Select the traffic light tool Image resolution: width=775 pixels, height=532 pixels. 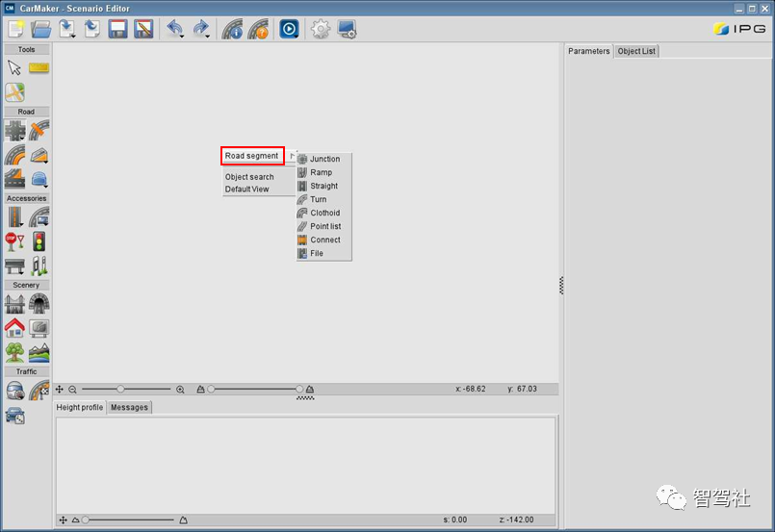point(39,241)
